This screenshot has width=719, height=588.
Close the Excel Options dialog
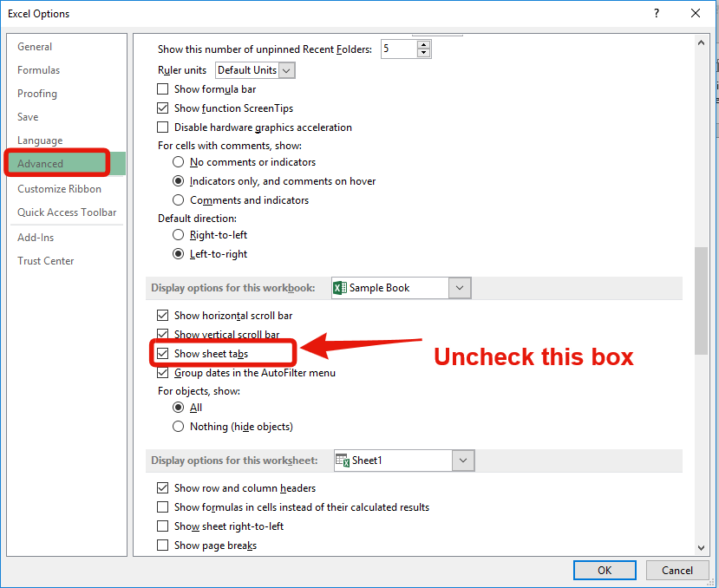(x=696, y=13)
